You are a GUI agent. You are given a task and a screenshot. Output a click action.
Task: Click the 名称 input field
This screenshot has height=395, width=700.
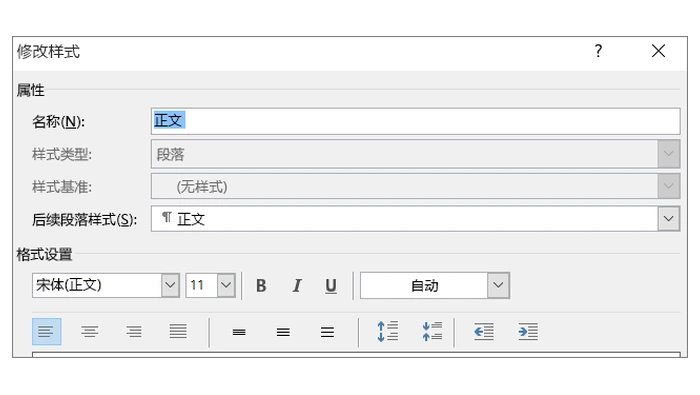(416, 121)
